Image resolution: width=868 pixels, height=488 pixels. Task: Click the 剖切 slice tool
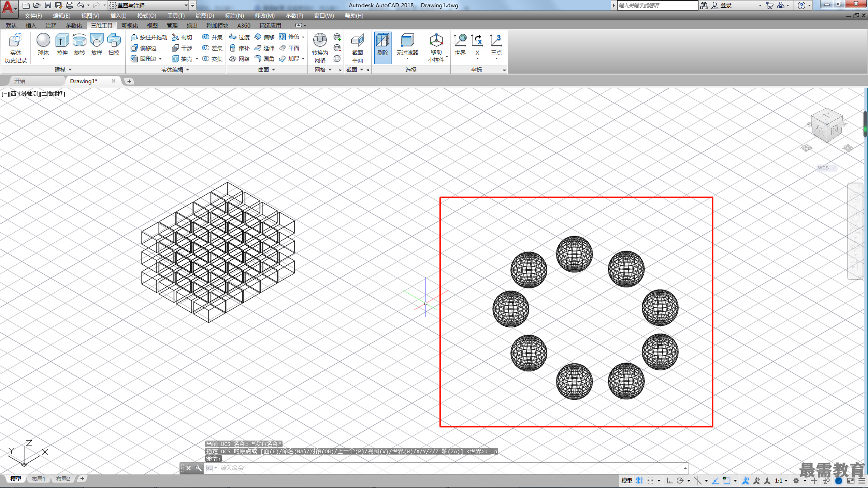click(x=182, y=37)
